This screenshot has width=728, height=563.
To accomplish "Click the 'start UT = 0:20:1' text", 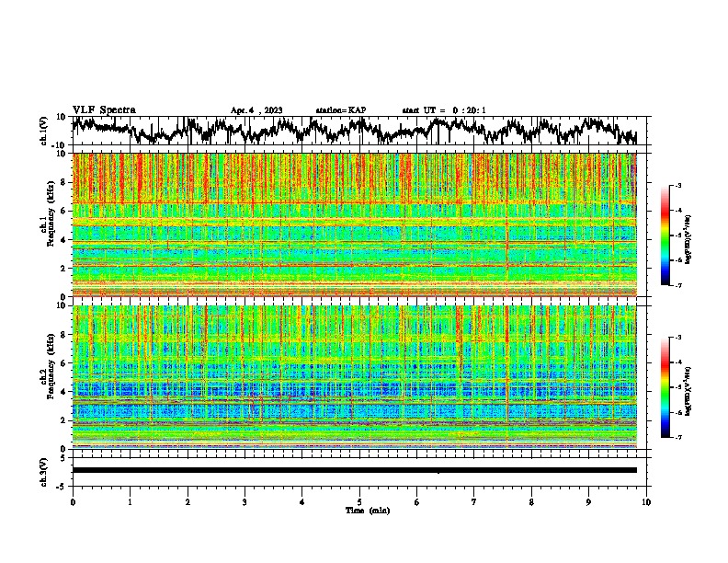I will [x=444, y=110].
